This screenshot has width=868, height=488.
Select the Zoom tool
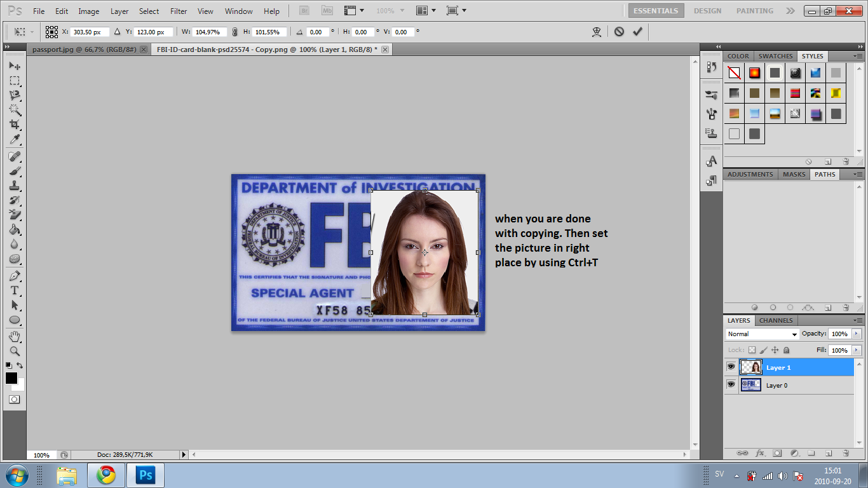pos(15,351)
